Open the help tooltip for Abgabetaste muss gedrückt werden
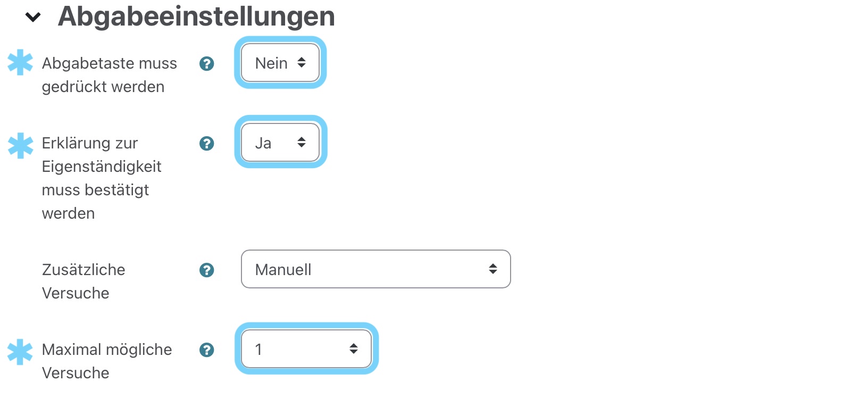The width and height of the screenshot is (868, 398). (x=207, y=63)
